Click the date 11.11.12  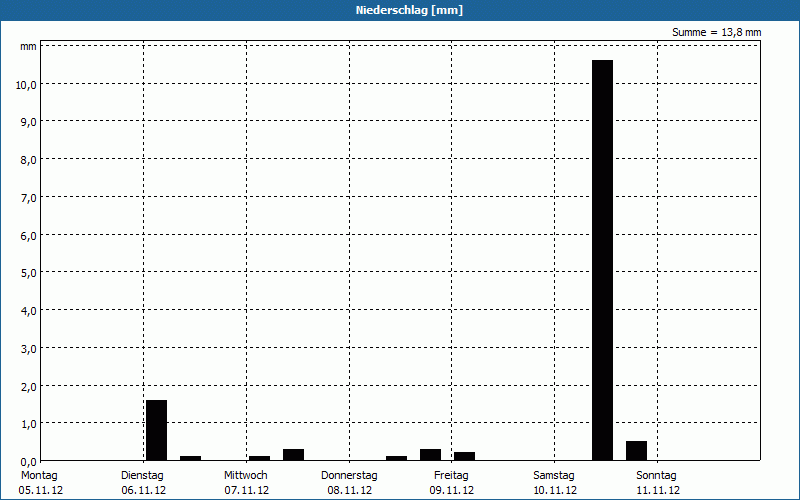coord(658,491)
